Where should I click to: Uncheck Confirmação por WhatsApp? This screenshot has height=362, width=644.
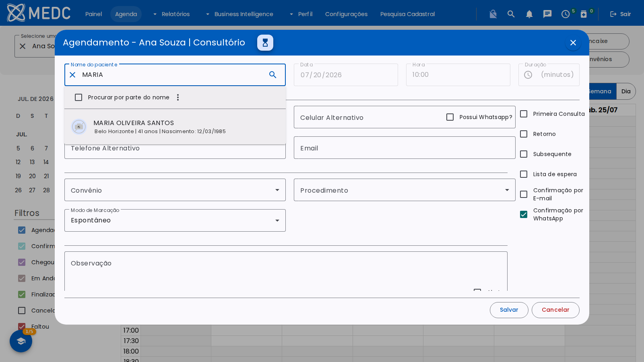point(524,214)
